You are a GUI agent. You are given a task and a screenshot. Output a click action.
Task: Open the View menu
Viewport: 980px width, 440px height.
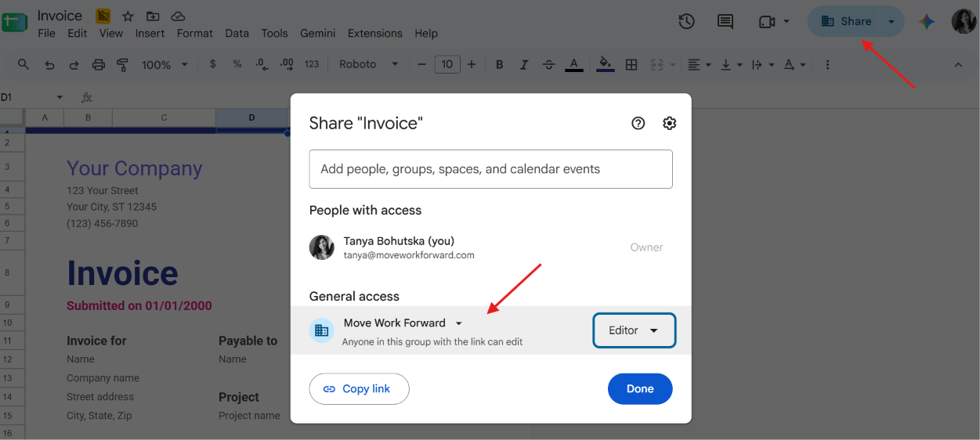[x=110, y=33]
